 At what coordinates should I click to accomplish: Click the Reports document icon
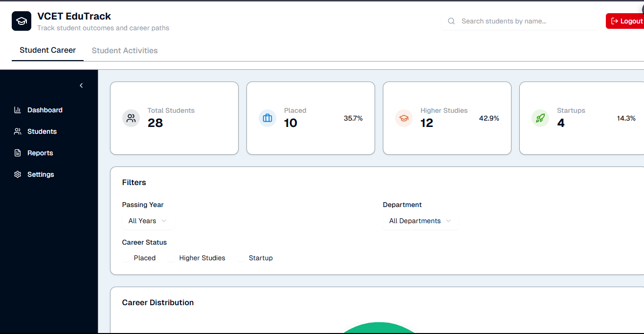pyautogui.click(x=18, y=153)
